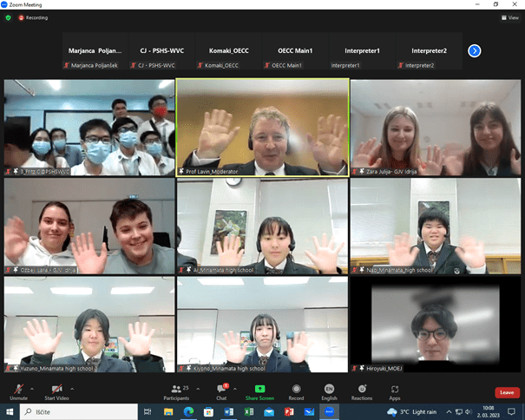The image size is (525, 420).
Task: Open the Participants panel icon
Action: click(176, 389)
